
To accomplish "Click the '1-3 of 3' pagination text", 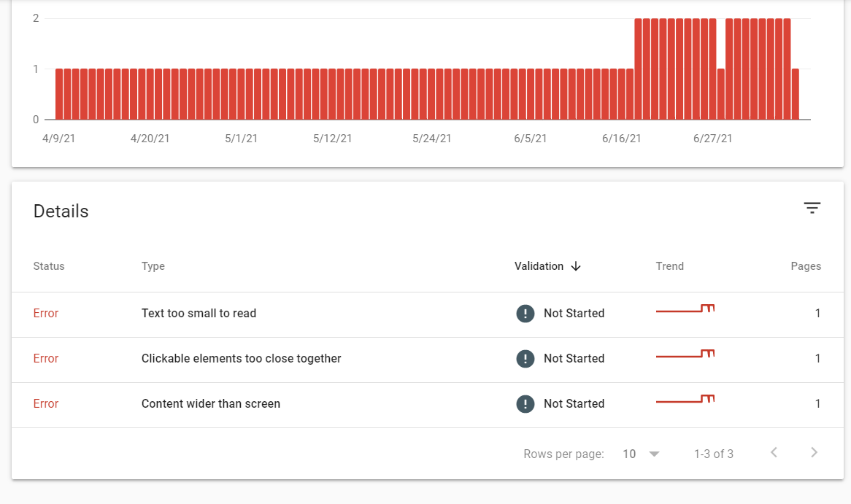I will pos(714,454).
